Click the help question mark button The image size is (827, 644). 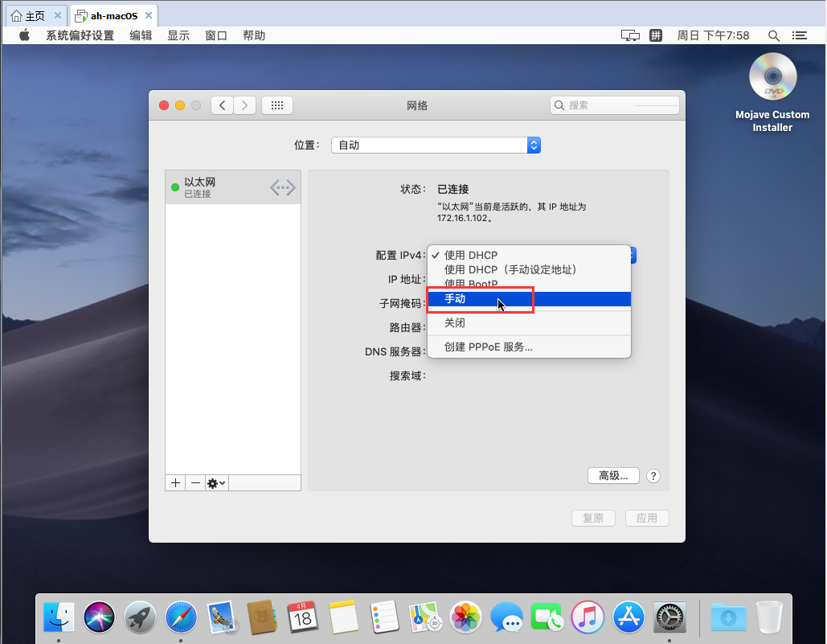coord(653,476)
